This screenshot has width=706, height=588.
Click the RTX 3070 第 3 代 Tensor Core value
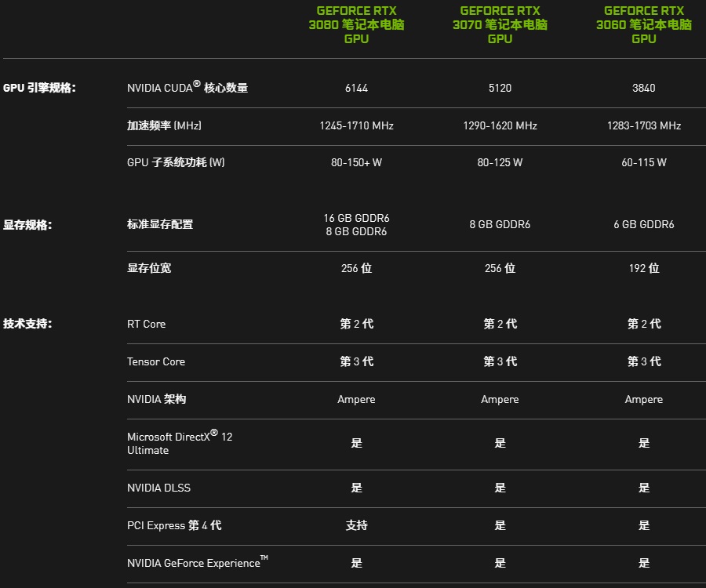500,361
